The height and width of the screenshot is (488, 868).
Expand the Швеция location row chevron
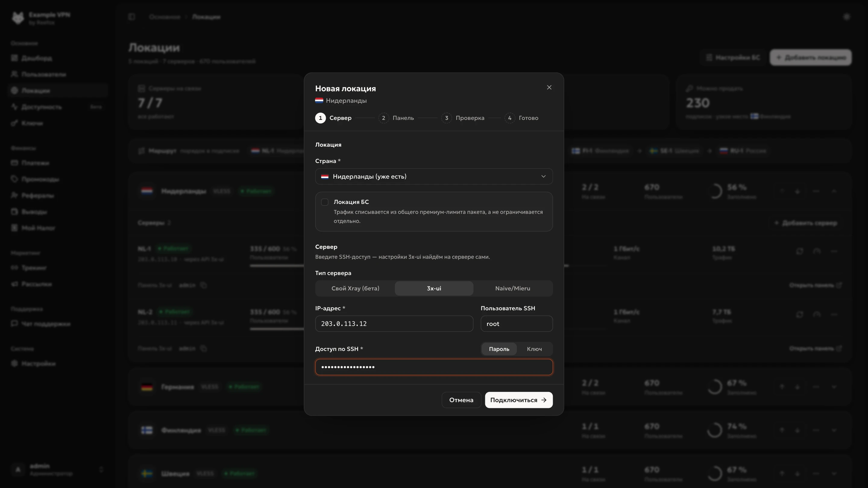coord(834,474)
